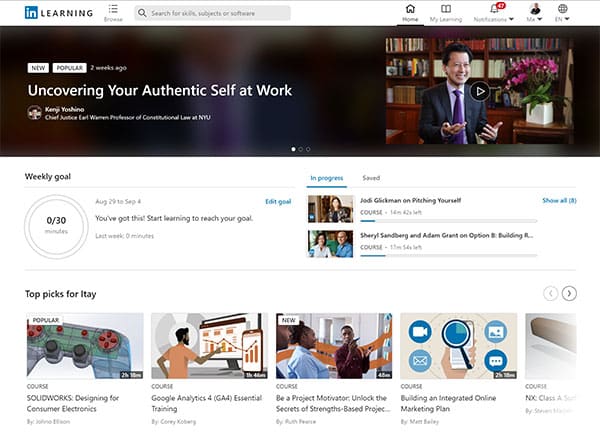The height and width of the screenshot is (447, 600).
Task: Click the search magnifier icon
Action: pyautogui.click(x=142, y=13)
